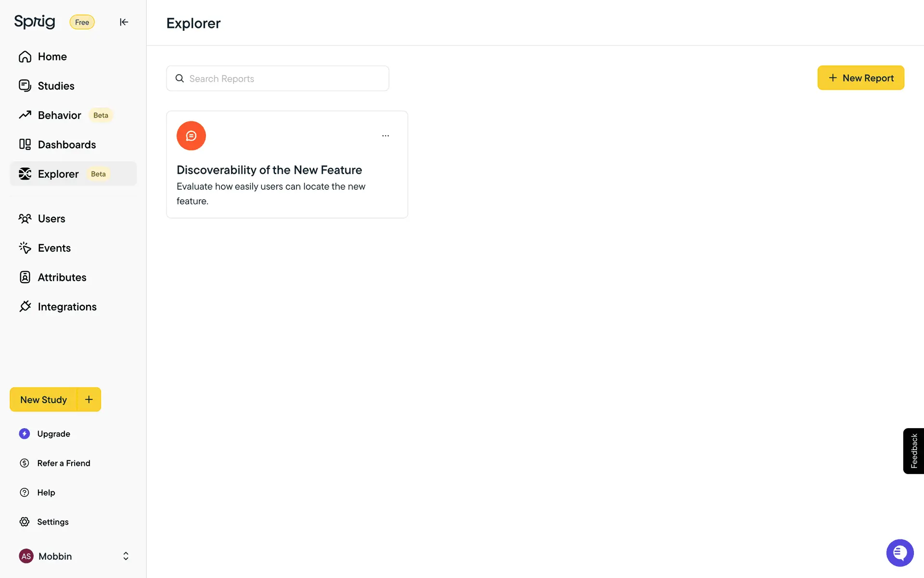924x578 pixels.
Task: Focus the Search Reports field
Action: coord(278,79)
